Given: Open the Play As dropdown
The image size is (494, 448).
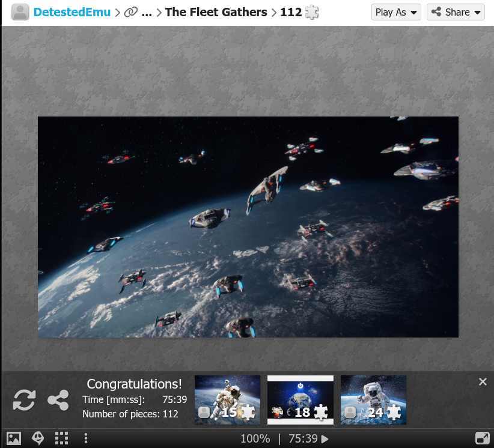Looking at the screenshot, I should pyautogui.click(x=396, y=12).
